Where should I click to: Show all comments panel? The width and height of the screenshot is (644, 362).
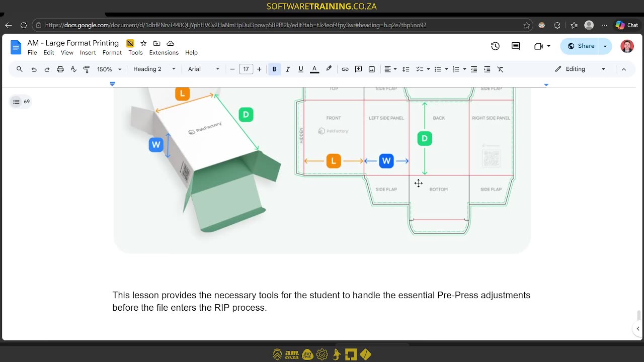point(516,46)
